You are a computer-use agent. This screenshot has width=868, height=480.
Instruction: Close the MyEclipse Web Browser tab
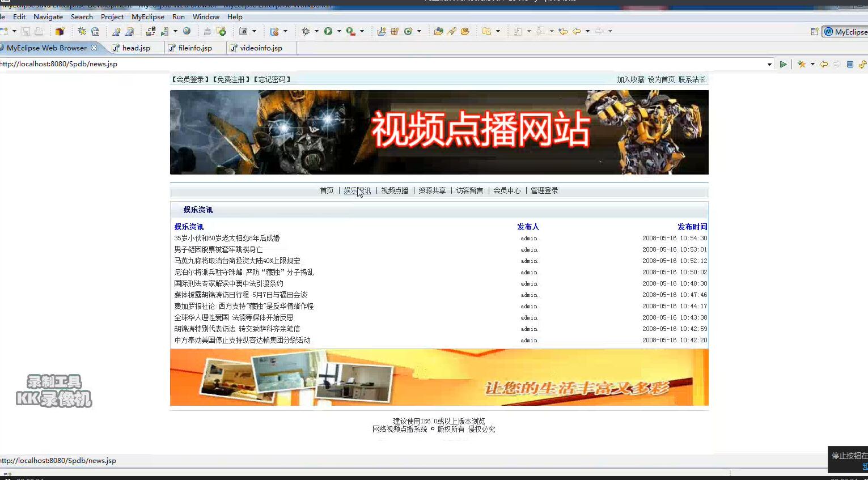pos(94,48)
